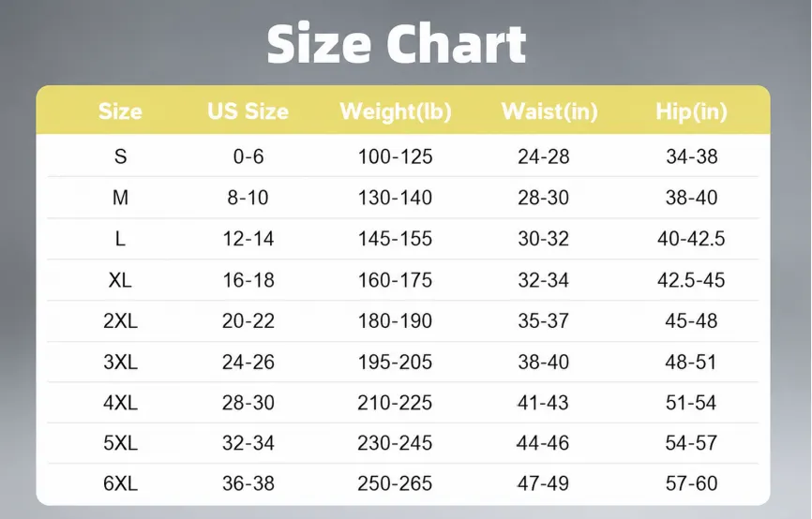Click the Size Chart title
This screenshot has width=812, height=519.
click(397, 45)
